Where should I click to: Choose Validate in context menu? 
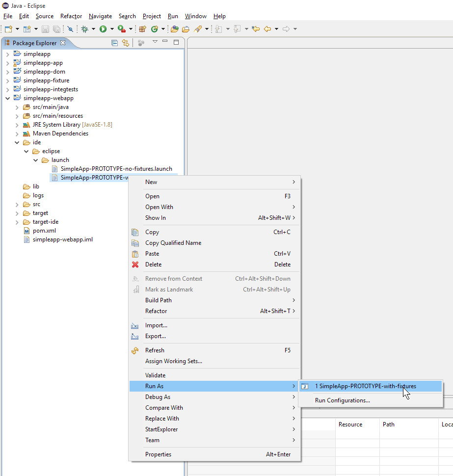(215, 375)
